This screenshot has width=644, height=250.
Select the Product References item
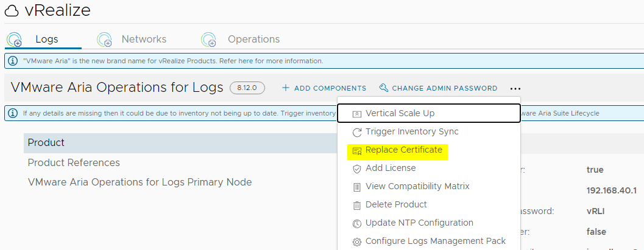74,162
